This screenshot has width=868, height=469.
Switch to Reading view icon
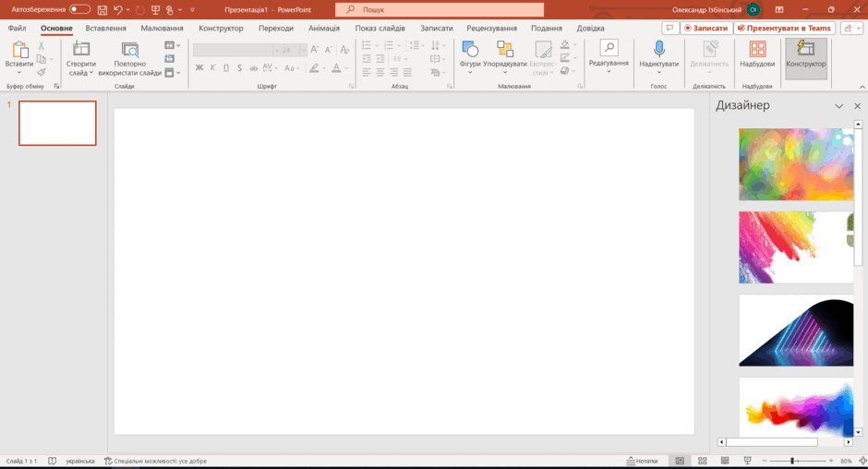click(x=725, y=461)
